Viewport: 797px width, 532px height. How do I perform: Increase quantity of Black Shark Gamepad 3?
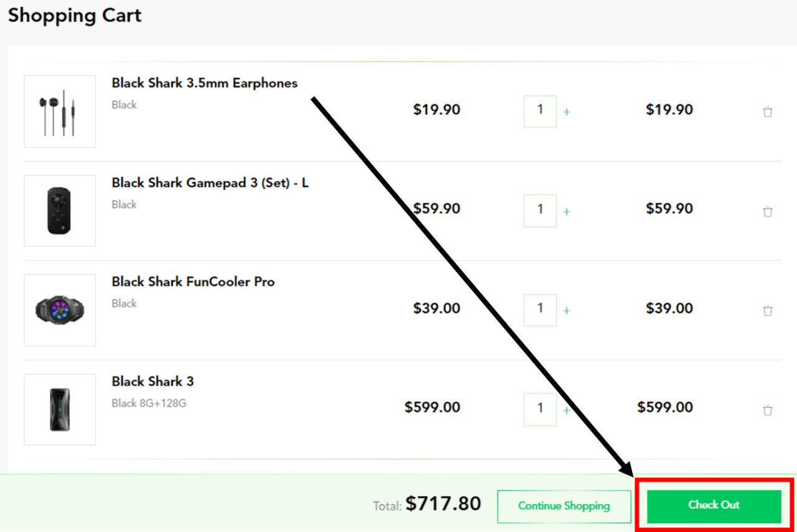567,211
